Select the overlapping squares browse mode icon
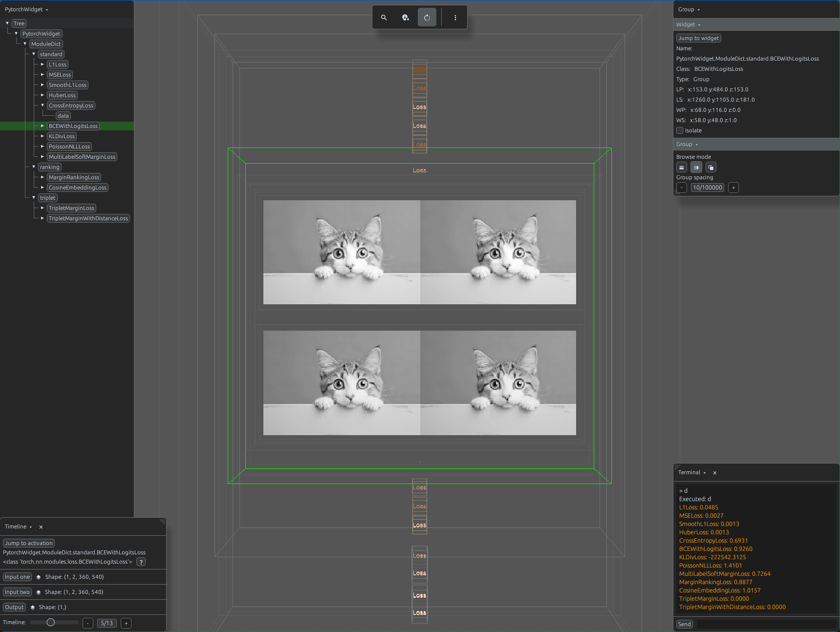The width and height of the screenshot is (840, 632). [x=711, y=168]
